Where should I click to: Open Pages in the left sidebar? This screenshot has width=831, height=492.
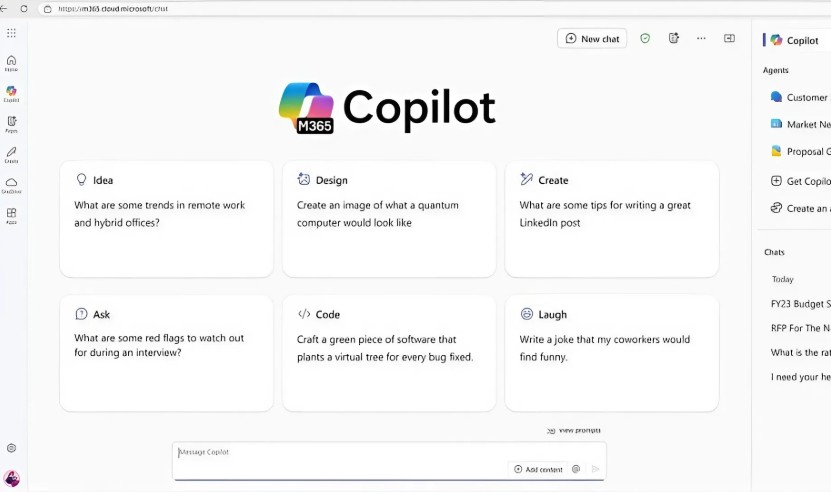tap(11, 124)
